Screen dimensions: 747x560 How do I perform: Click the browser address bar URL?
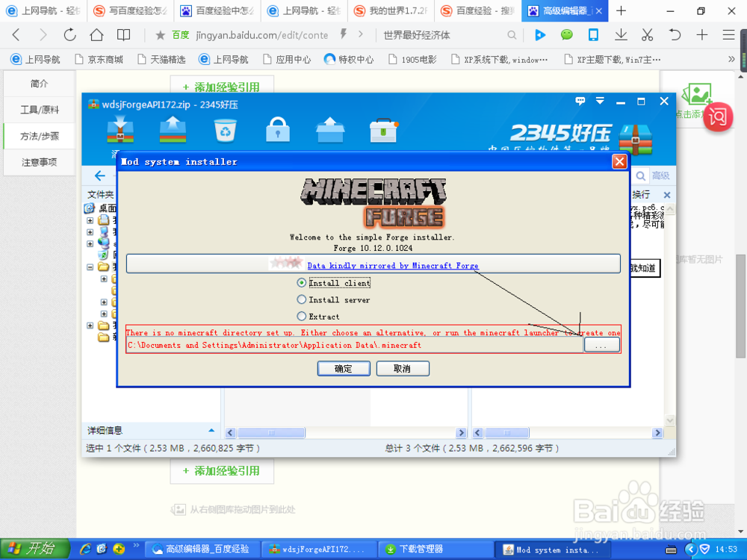[261, 35]
